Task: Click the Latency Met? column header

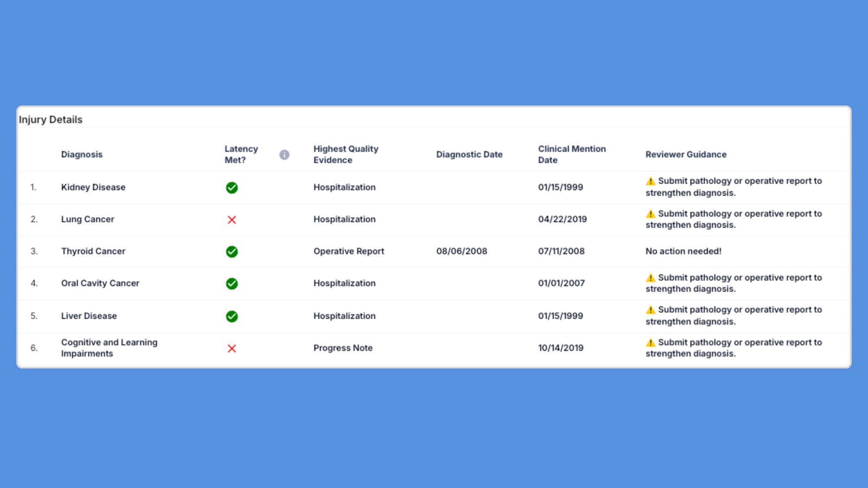Action: [x=241, y=154]
